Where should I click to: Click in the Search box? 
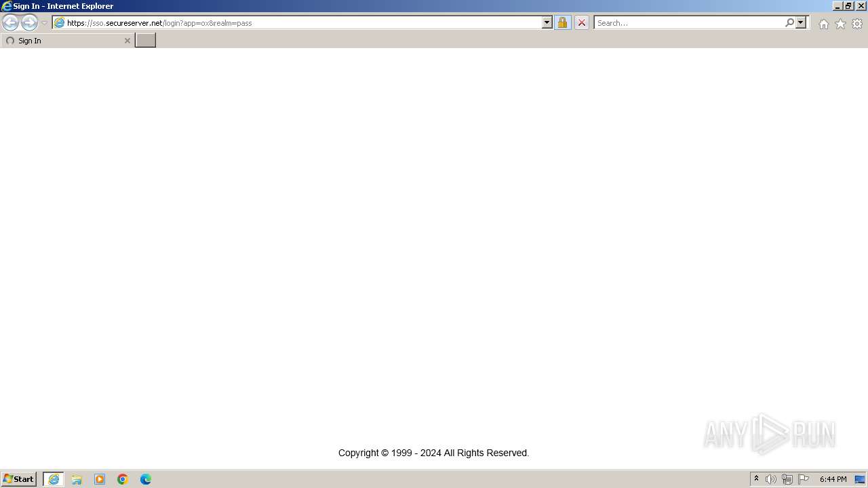(x=688, y=23)
